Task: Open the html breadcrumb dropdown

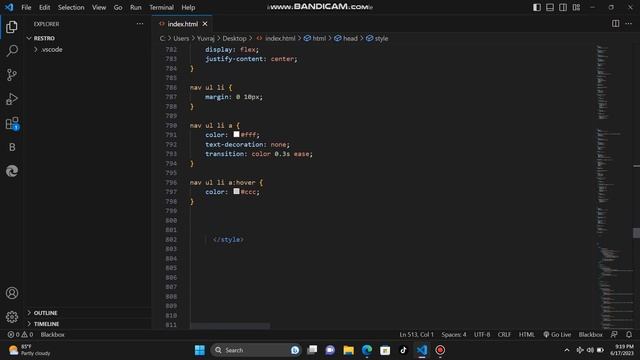Action: (x=315, y=38)
